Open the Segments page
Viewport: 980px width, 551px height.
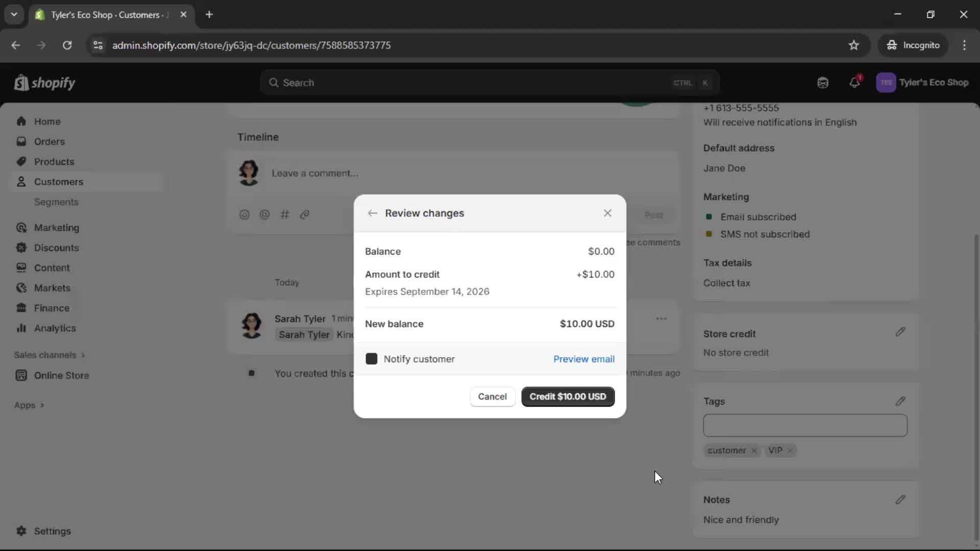click(56, 202)
